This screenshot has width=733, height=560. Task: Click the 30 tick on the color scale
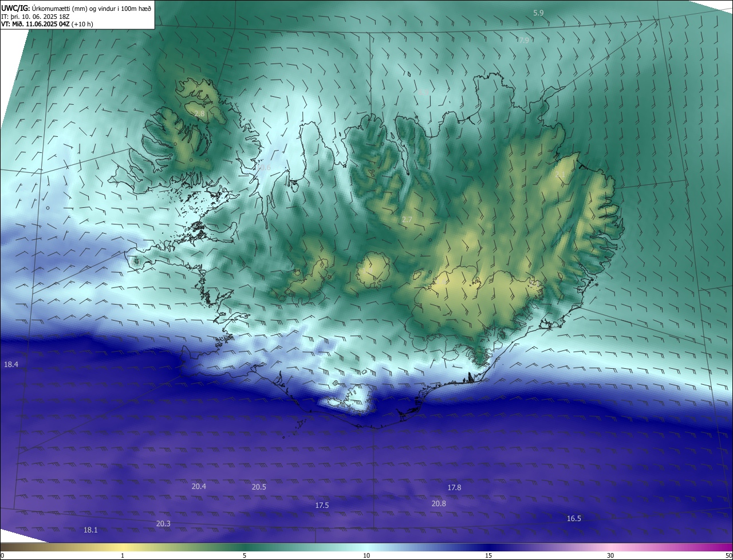610,555
